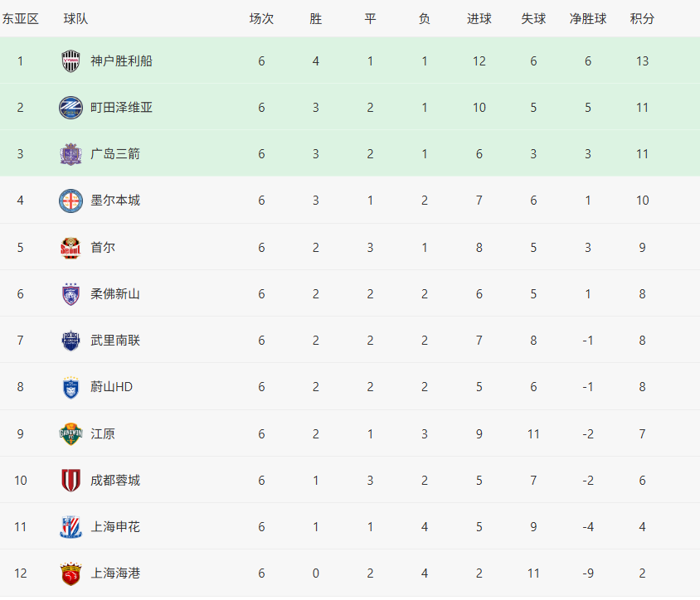This screenshot has height=600, width=700.
Task: Click the 广岛三箭 purple crest icon
Action: [x=70, y=154]
